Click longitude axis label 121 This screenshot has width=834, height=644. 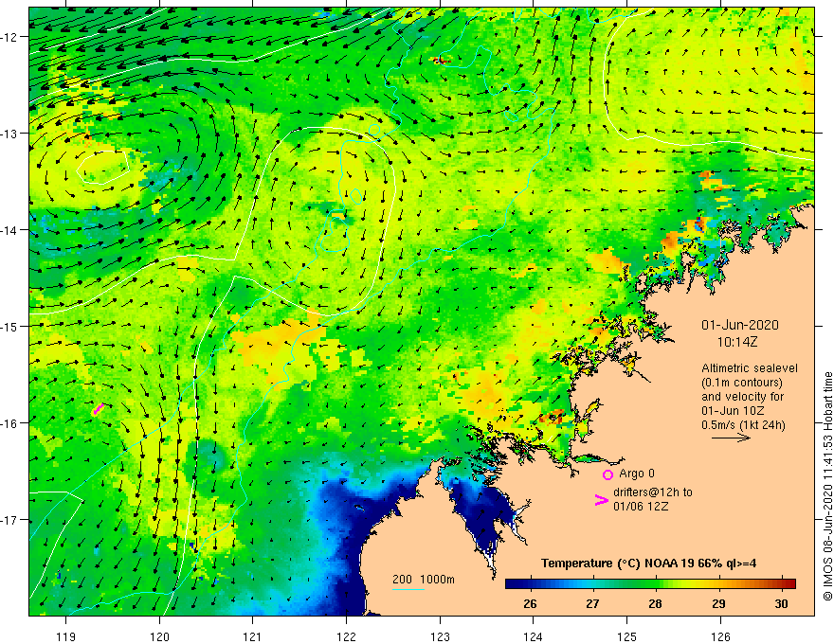[x=253, y=636]
